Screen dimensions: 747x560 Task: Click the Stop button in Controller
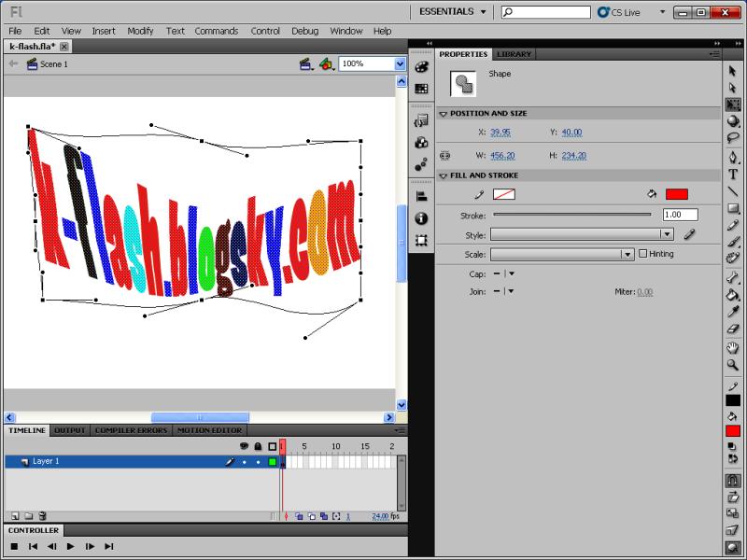[x=14, y=546]
